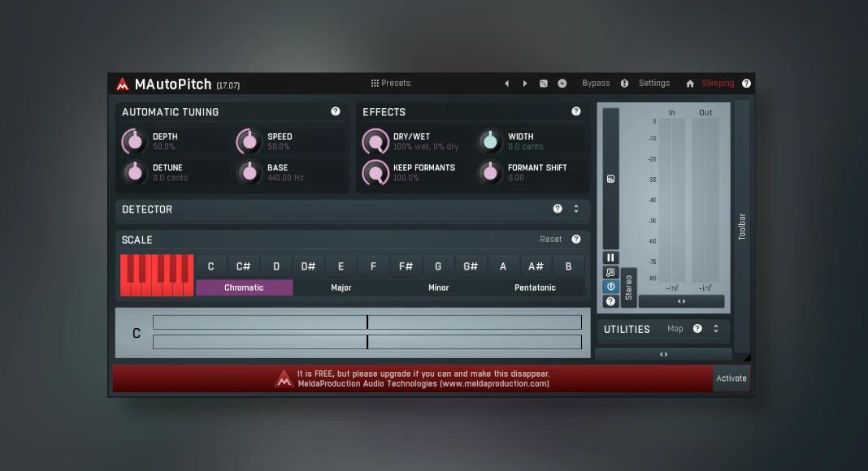Viewport: 868px width, 471px height.
Task: Select the Pentatonic scale tab
Action: tap(535, 287)
